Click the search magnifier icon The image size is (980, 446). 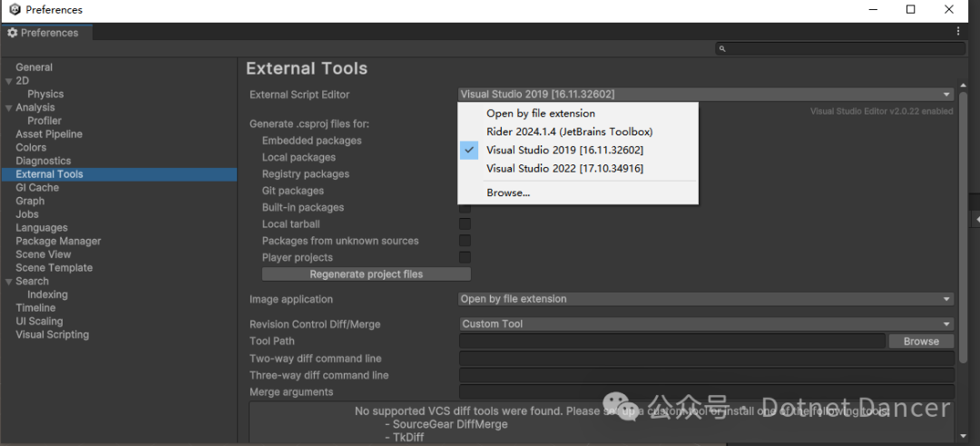[722, 49]
